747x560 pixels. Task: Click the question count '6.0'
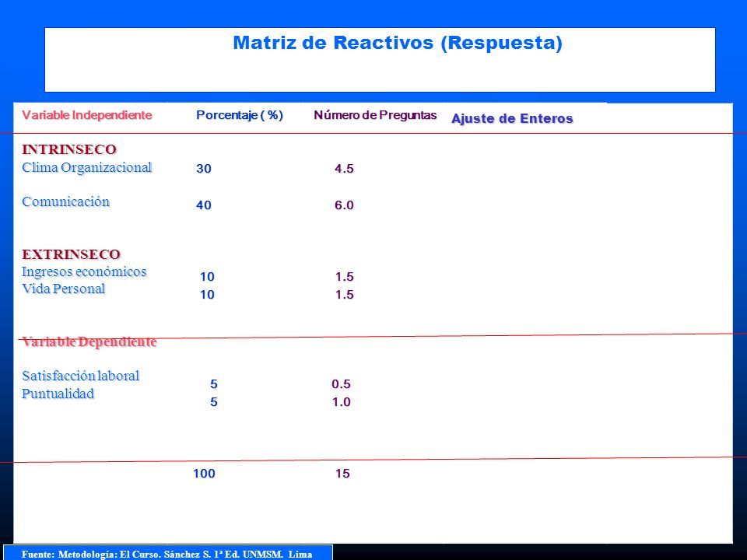344,205
